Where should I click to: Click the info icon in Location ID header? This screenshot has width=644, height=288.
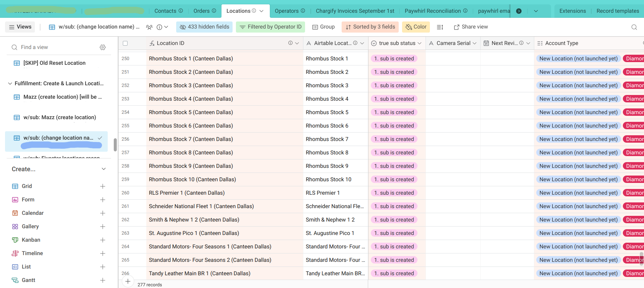click(x=290, y=43)
